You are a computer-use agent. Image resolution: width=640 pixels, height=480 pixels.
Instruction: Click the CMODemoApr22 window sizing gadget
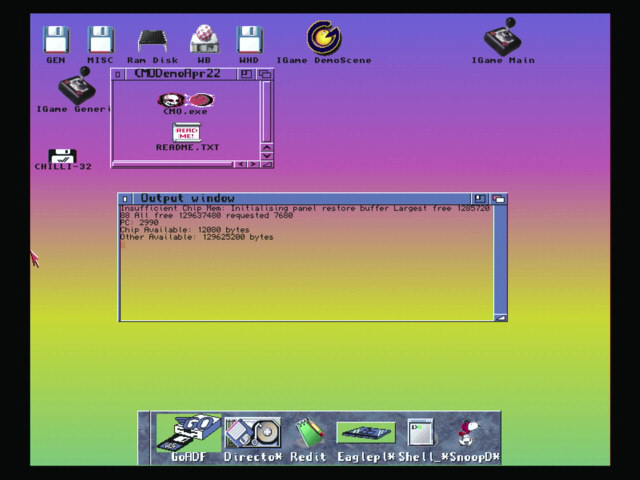267,164
